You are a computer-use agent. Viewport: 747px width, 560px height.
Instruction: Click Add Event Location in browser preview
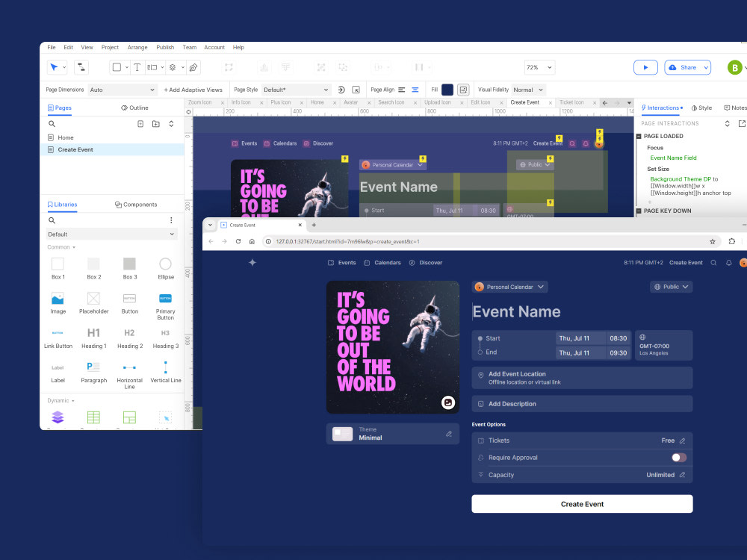(x=582, y=378)
